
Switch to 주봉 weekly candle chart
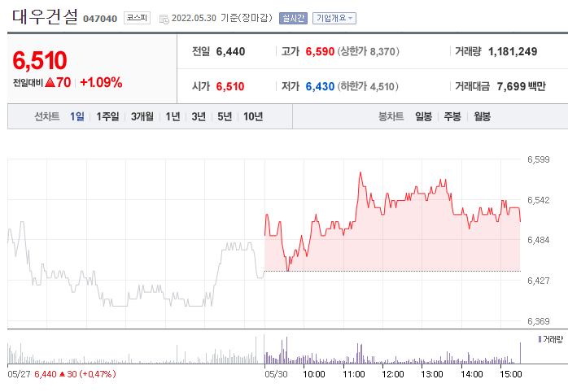(452, 116)
